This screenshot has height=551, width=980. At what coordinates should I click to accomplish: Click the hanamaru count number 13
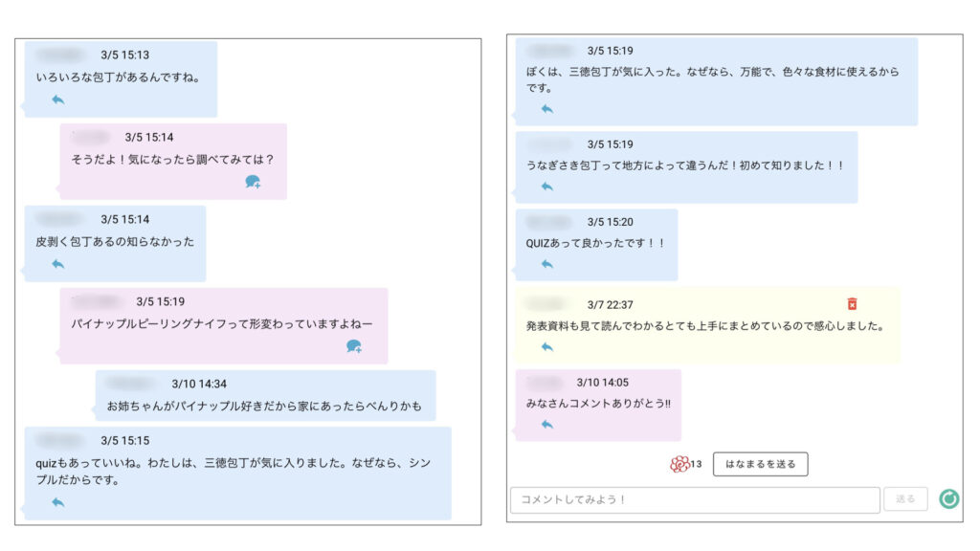click(x=697, y=465)
